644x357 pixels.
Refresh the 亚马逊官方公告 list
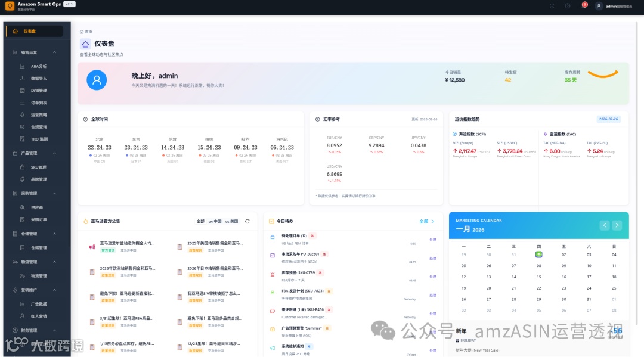point(247,221)
